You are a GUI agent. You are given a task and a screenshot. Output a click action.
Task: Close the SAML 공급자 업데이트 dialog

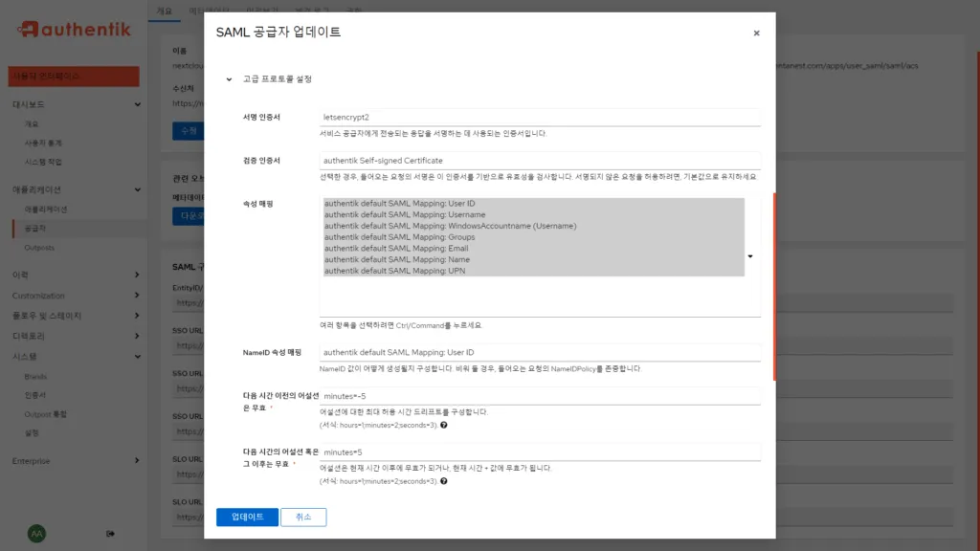[756, 33]
